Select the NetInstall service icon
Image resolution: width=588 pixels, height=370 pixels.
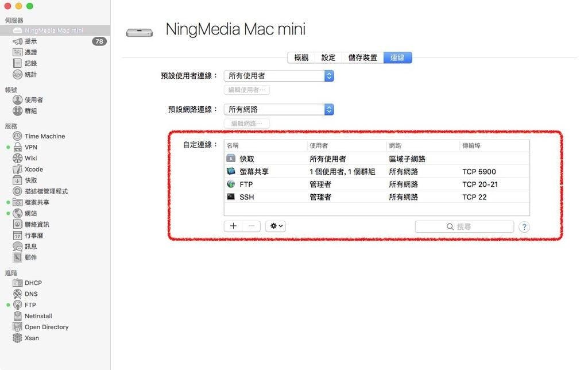(x=18, y=316)
